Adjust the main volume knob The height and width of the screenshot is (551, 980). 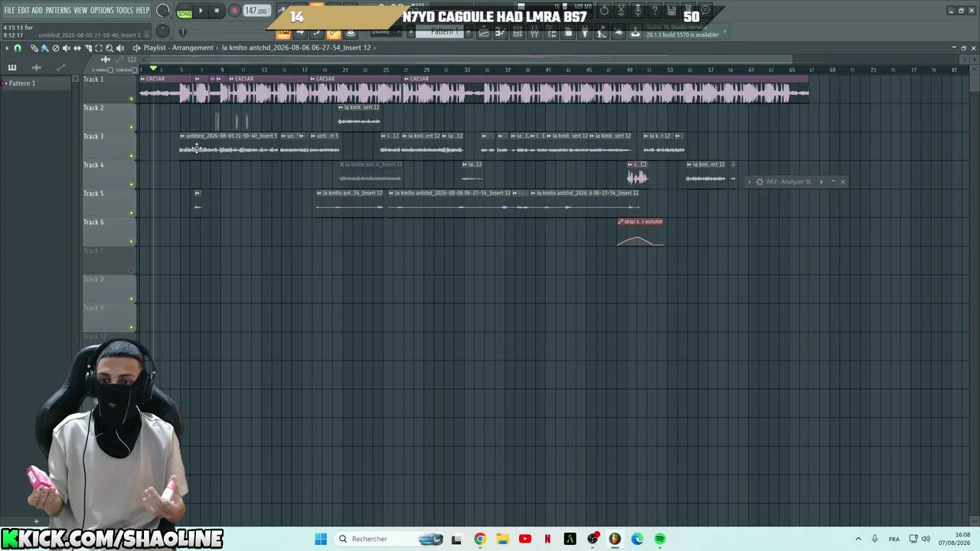click(163, 11)
